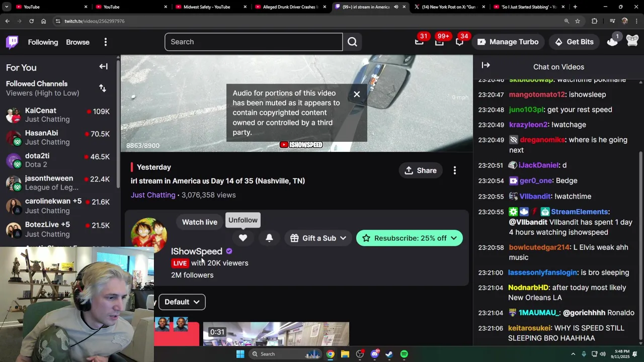
Task: Go to the Following tab
Action: [x=43, y=42]
